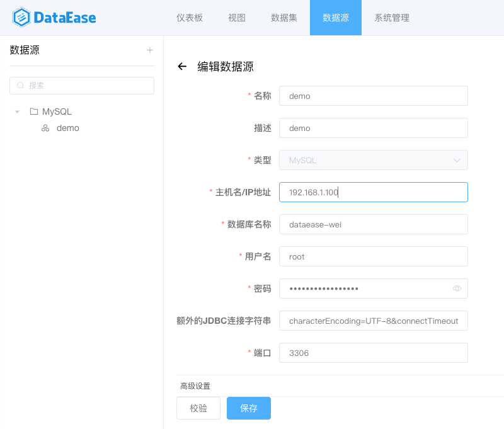Switch to the 仪表板 tab

tap(189, 18)
